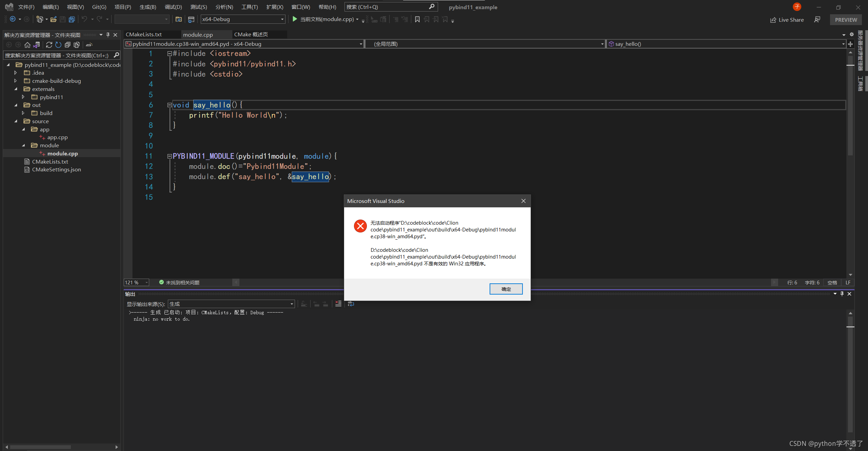Collapse the say_hello function code block
The width and height of the screenshot is (868, 451).
[169, 105]
